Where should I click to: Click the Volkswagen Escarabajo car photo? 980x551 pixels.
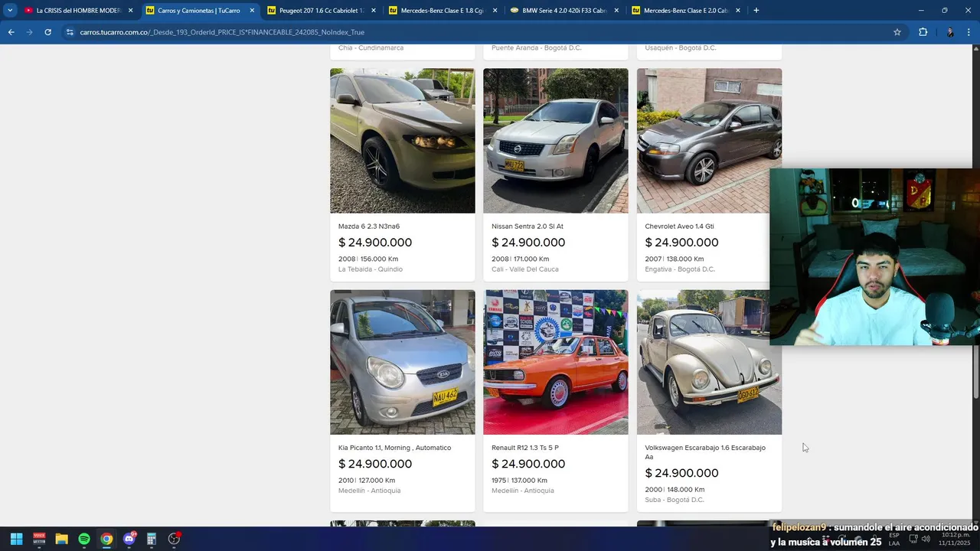pos(709,362)
